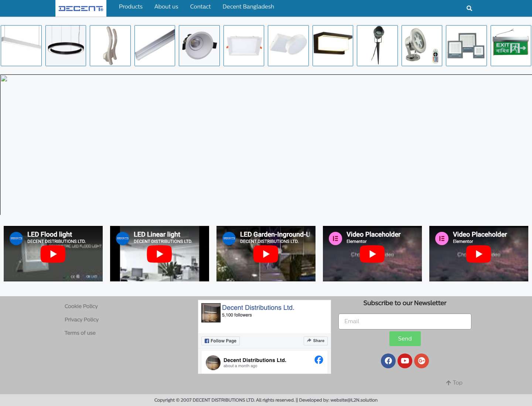Click the Facebook round social icon
Image resolution: width=532 pixels, height=406 pixels.
point(388,361)
